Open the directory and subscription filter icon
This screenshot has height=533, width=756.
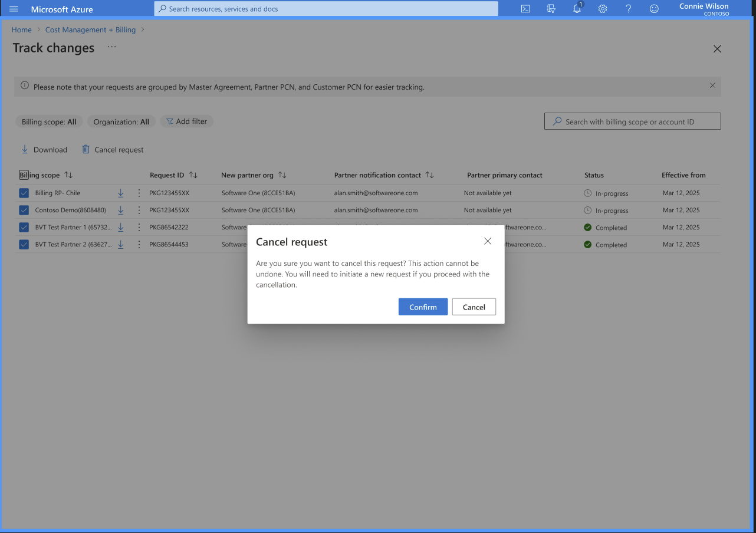point(551,9)
